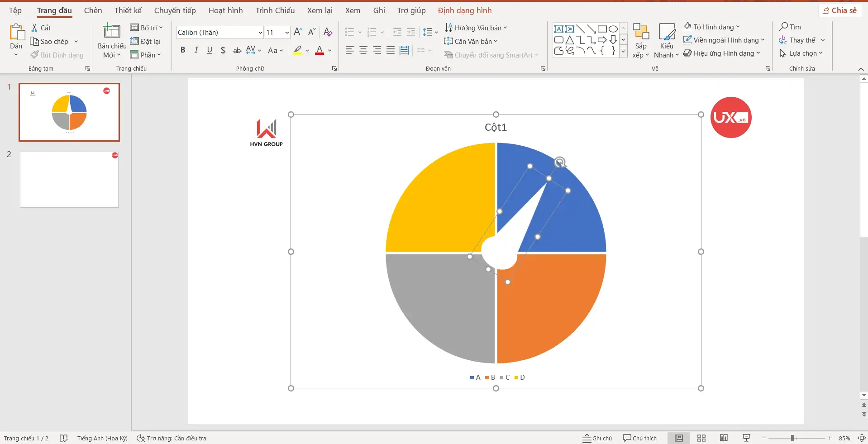Click the Cắt (Cut) scissors icon
Screen dimensions: 868x444
click(34, 28)
